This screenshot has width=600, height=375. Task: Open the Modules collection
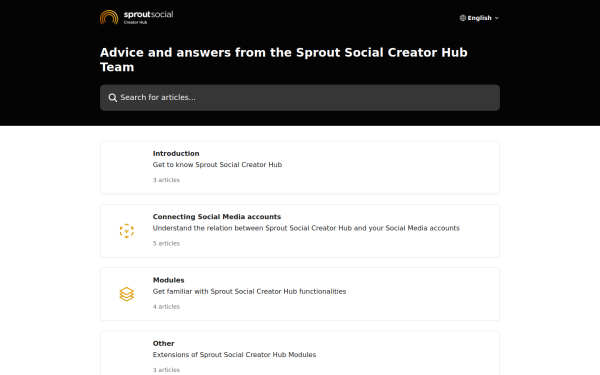(x=300, y=294)
